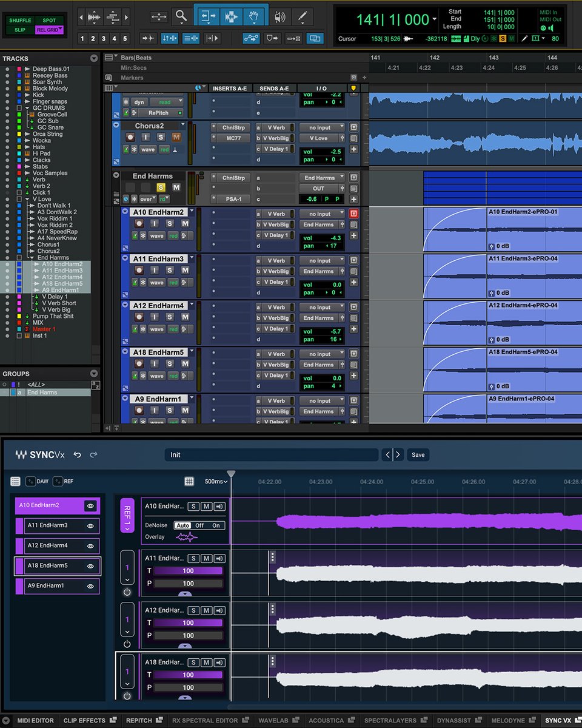Select the Grabber hand tool
The width and height of the screenshot is (582, 728).
coord(255,16)
